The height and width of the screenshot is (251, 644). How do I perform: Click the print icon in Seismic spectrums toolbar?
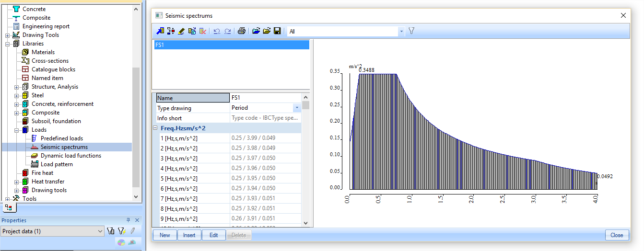[x=242, y=31]
